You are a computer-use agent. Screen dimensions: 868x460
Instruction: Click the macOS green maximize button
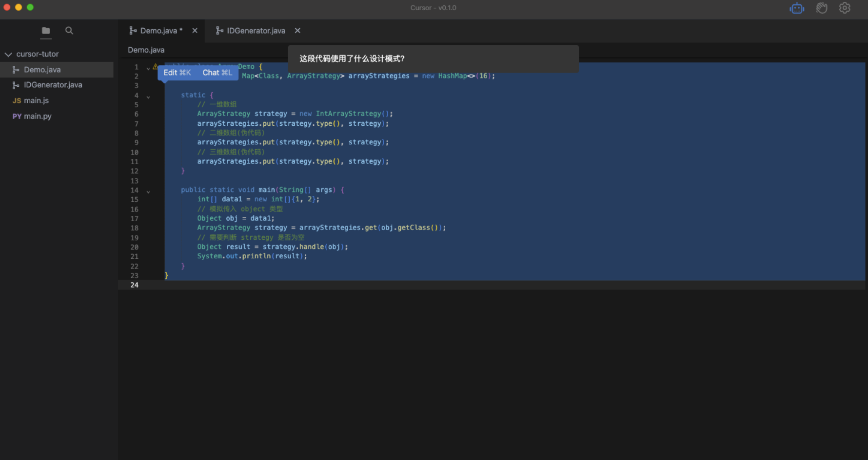coord(30,7)
